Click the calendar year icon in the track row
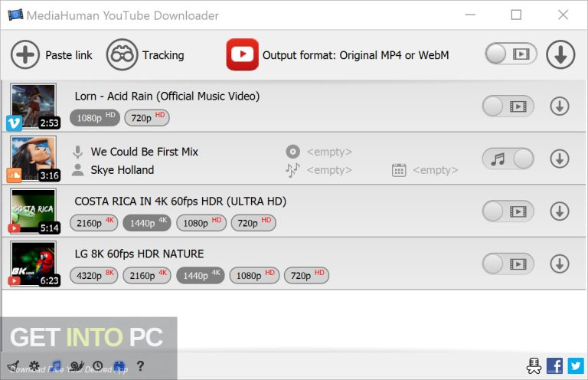 pos(399,170)
